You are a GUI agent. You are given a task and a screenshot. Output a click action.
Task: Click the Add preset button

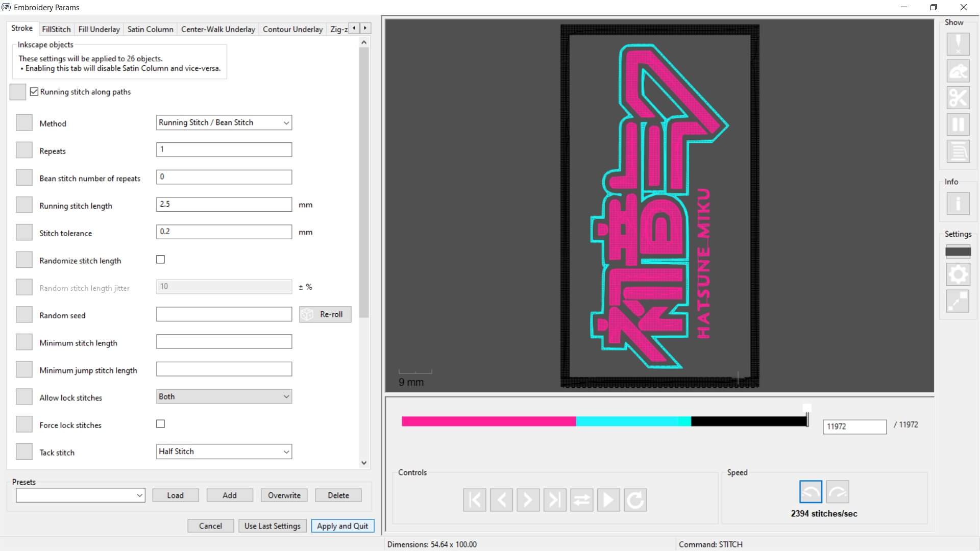click(x=230, y=495)
